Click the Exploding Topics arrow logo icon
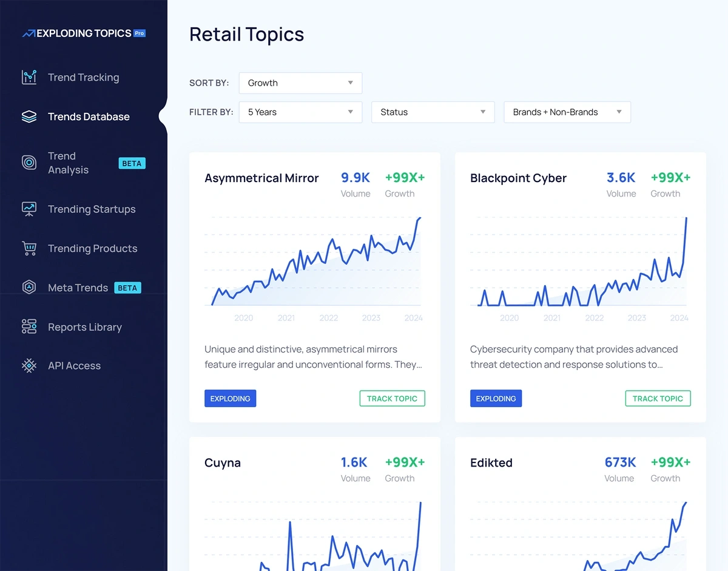 coord(29,34)
